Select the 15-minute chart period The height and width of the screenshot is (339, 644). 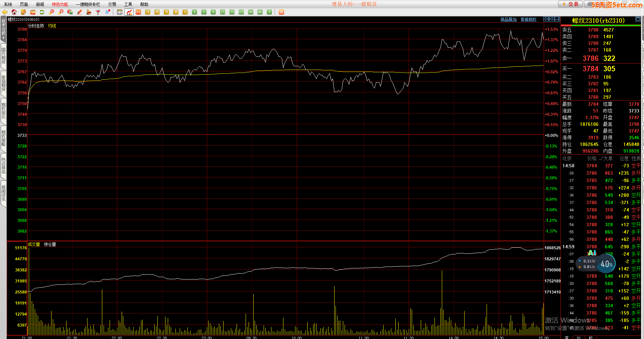pos(223,12)
